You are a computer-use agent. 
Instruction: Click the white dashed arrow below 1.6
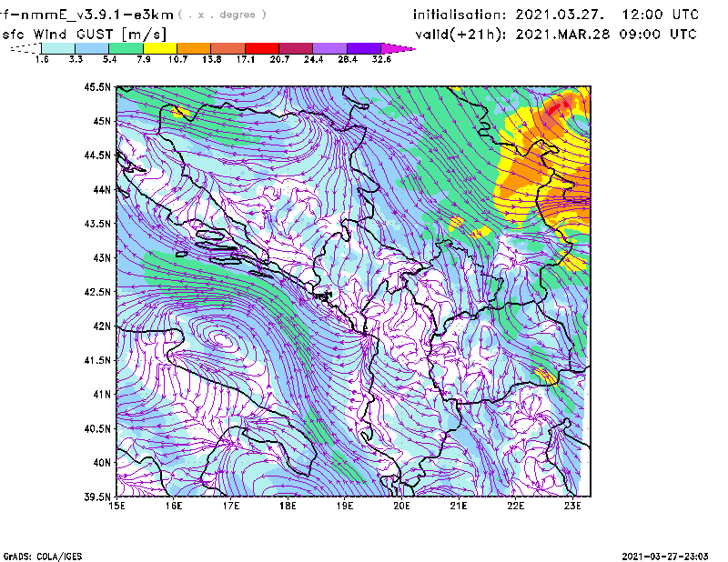coord(25,48)
